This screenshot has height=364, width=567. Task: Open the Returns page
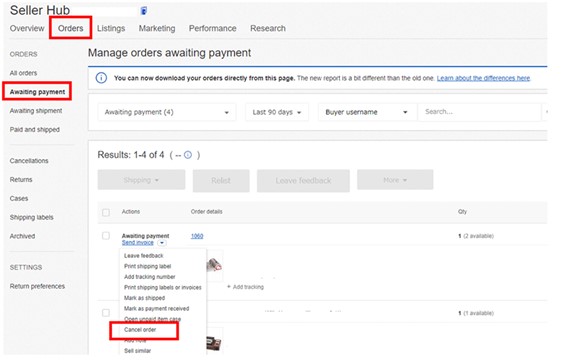pyautogui.click(x=21, y=180)
